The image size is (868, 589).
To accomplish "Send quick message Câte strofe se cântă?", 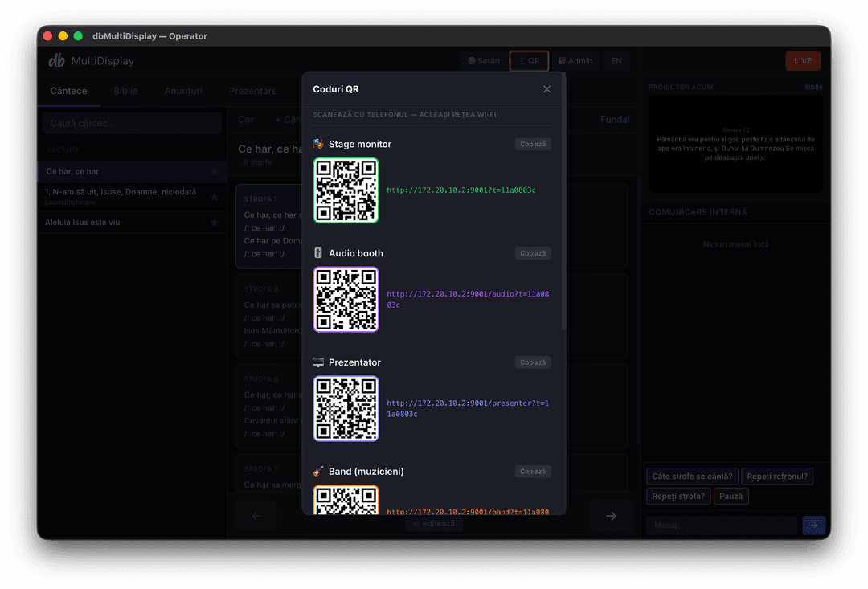I will click(x=692, y=476).
